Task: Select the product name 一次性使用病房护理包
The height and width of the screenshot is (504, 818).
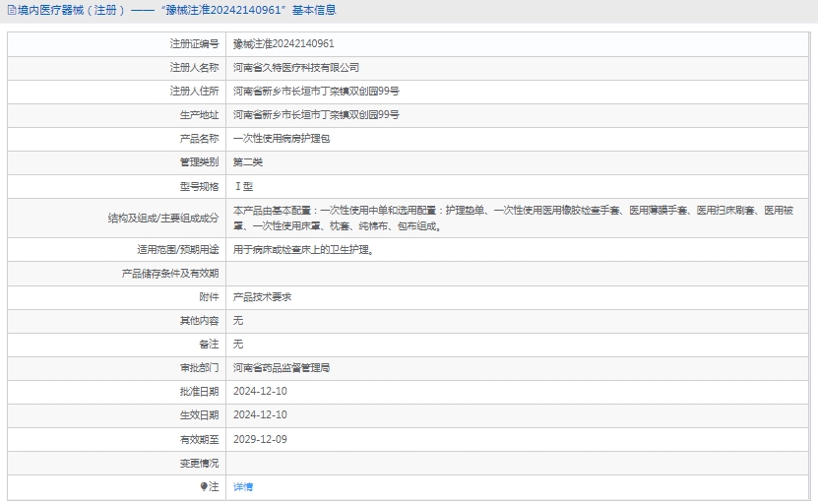Action: 282,139
